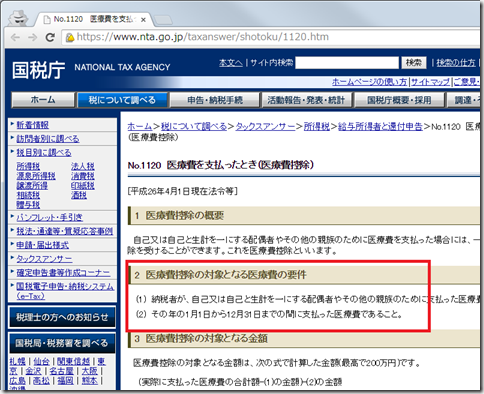Open a new tab button

[163, 20]
